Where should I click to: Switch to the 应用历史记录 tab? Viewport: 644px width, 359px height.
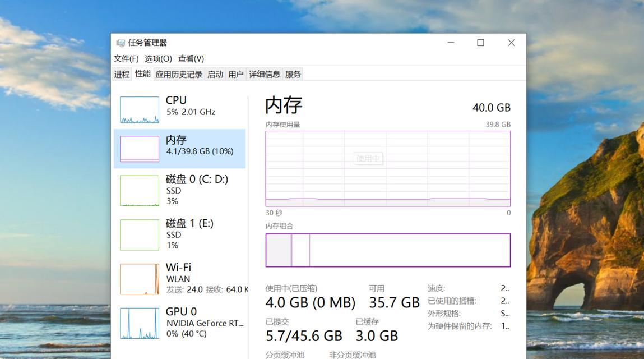[179, 75]
